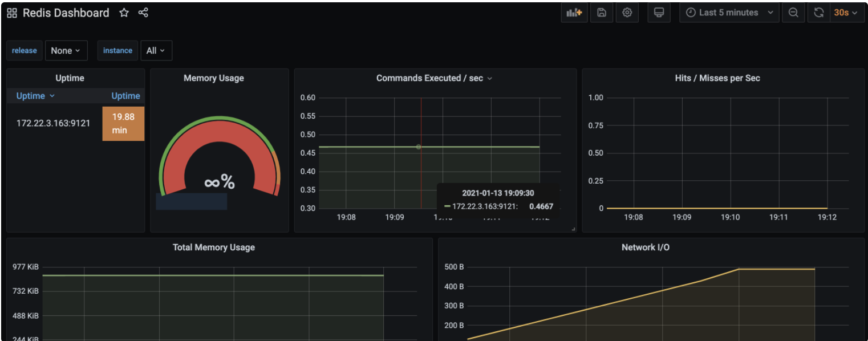Image resolution: width=868 pixels, height=341 pixels.
Task: Click the dashboards grid icon beside Redis Dashboard
Action: click(12, 13)
